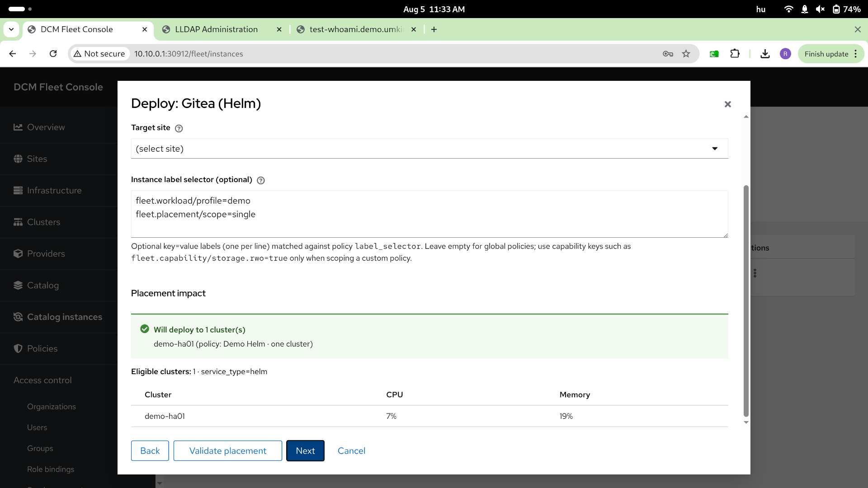Click Validate placement button

coord(228,451)
